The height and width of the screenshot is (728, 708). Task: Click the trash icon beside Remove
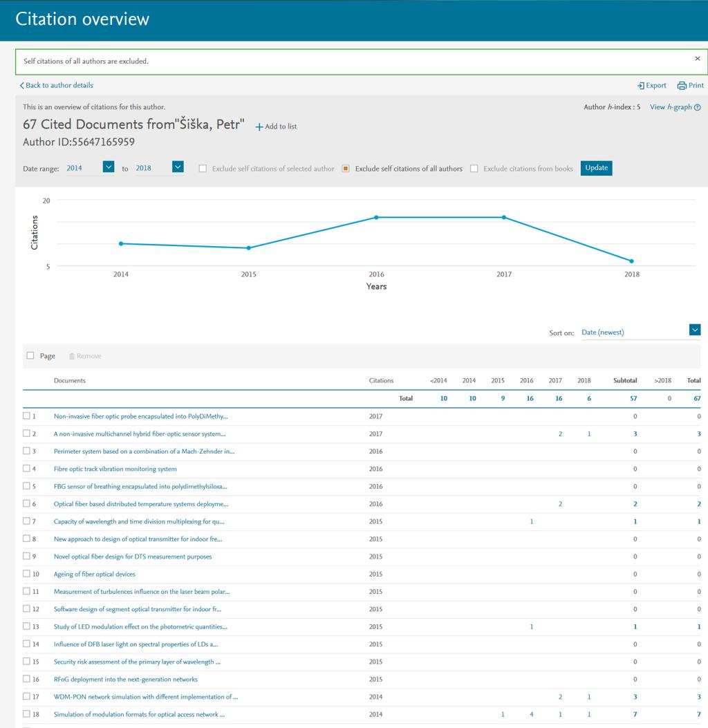pos(71,356)
